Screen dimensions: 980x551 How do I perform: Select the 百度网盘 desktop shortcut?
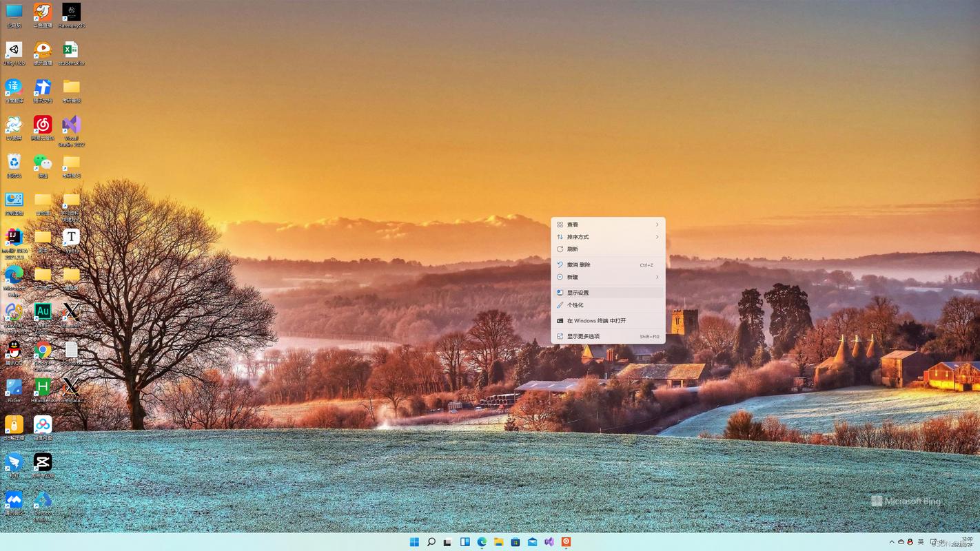[x=43, y=428]
